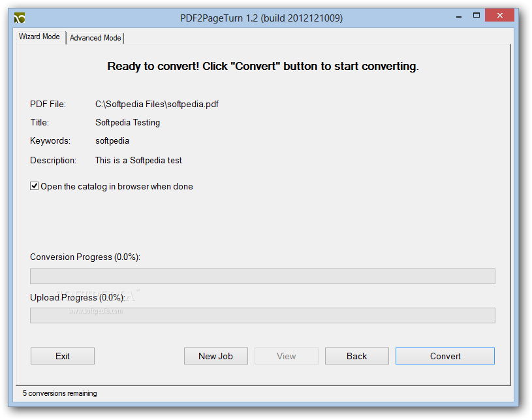The image size is (532, 420).
Task: Click the PDF File: label
Action: tap(48, 104)
